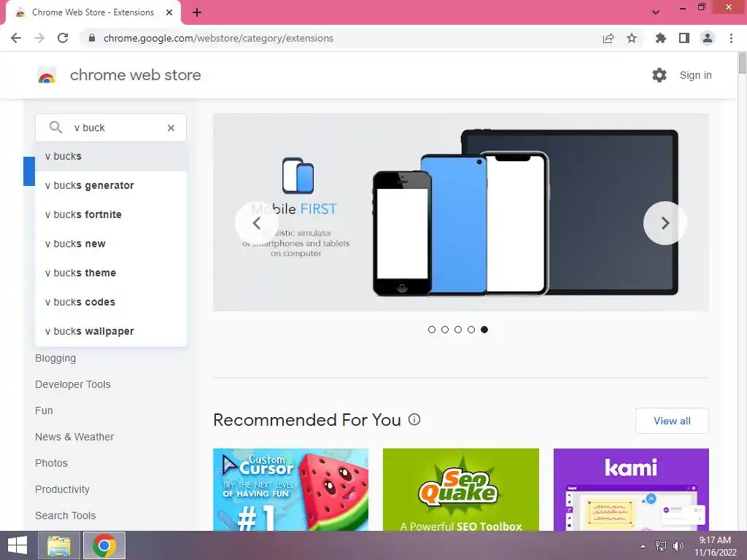Viewport: 747px width, 560px height.
Task: Open the Blogging category
Action: click(x=55, y=358)
